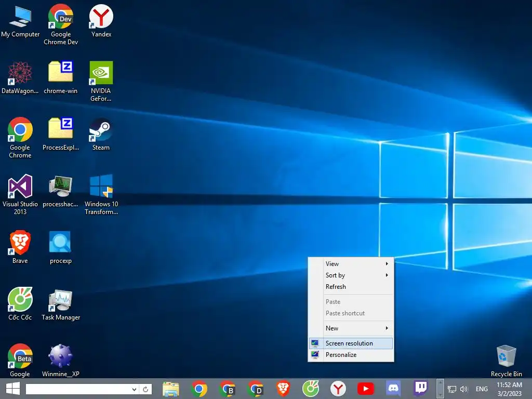Select the Visual Studio 2013 shortcut

click(20, 194)
